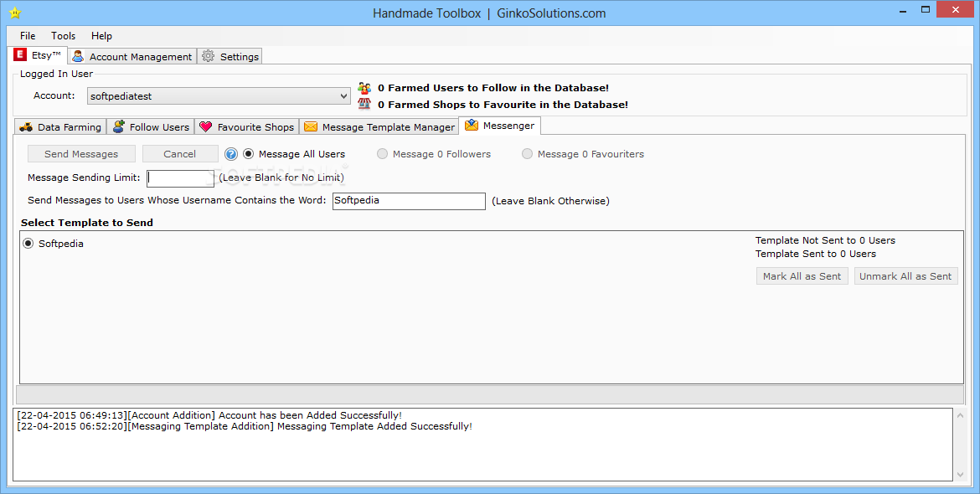This screenshot has height=494, width=980.
Task: Click the log panel scrollbar down arrow
Action: coord(961,476)
